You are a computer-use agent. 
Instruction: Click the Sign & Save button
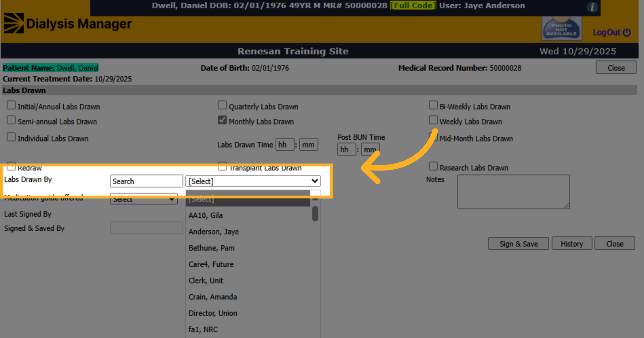pos(518,244)
